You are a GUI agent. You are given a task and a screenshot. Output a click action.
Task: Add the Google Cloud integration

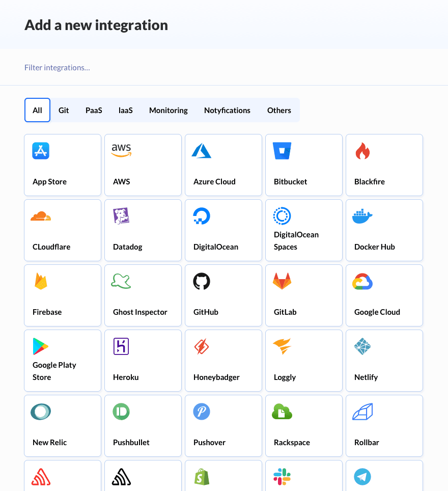pyautogui.click(x=384, y=295)
